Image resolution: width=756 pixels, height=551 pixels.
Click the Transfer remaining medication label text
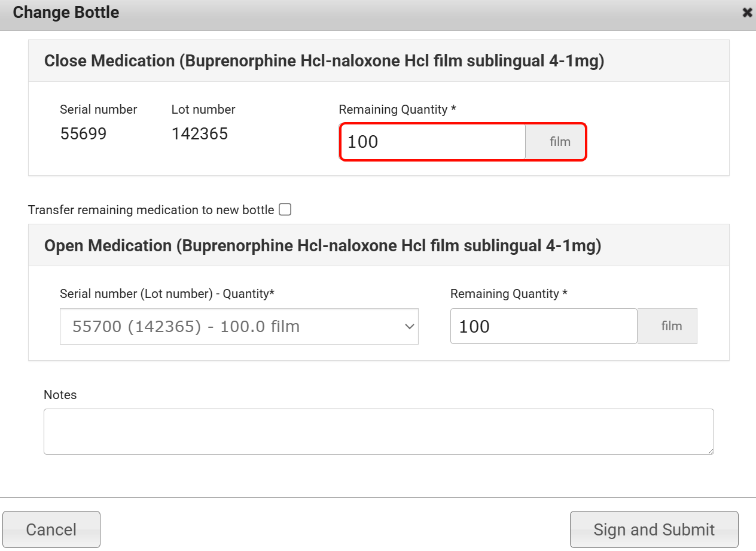[x=151, y=210]
